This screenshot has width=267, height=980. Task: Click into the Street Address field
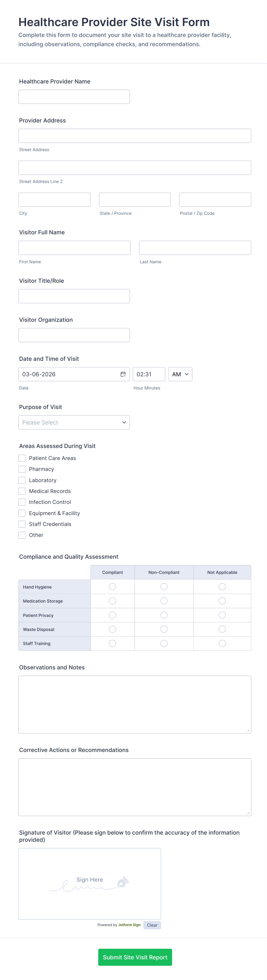click(134, 136)
